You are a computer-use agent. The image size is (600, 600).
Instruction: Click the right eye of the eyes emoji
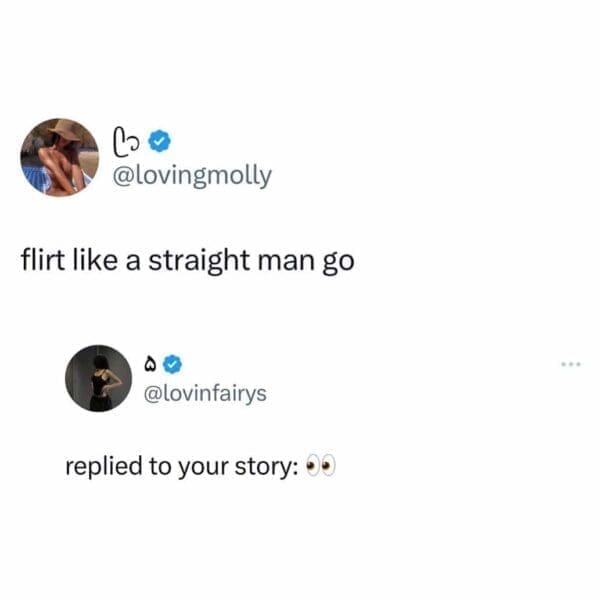coord(327,467)
